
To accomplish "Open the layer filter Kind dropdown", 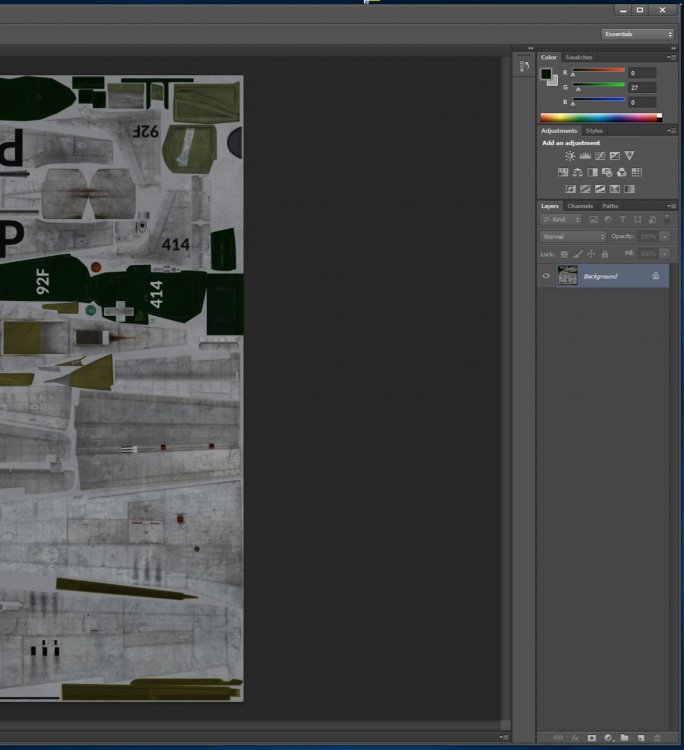I will click(x=561, y=219).
